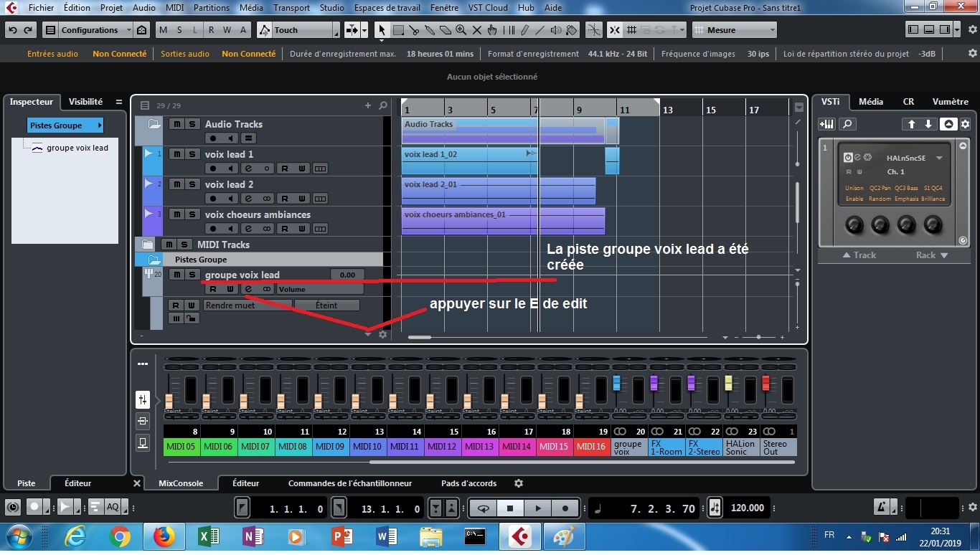Open the Transport menu
This screenshot has height=555, width=980.
point(292,8)
